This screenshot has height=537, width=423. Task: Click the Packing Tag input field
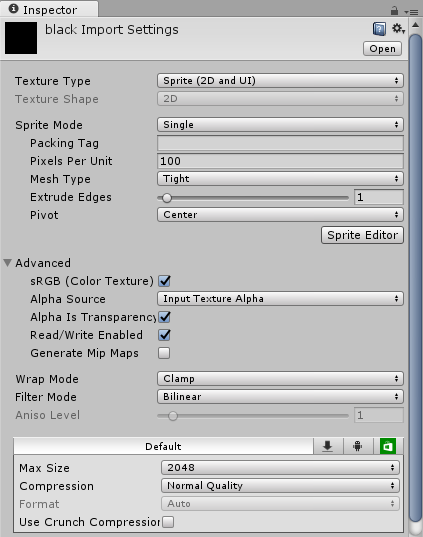(x=280, y=143)
